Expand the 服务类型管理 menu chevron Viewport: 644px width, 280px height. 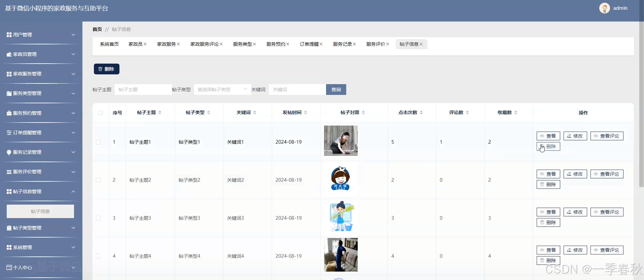point(73,93)
